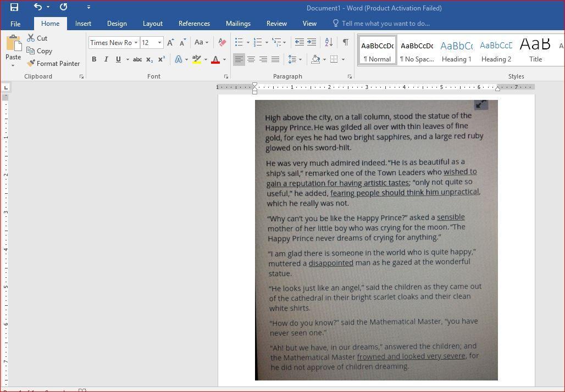Center the text
Image resolution: width=565 pixels, height=392 pixels.
point(251,59)
